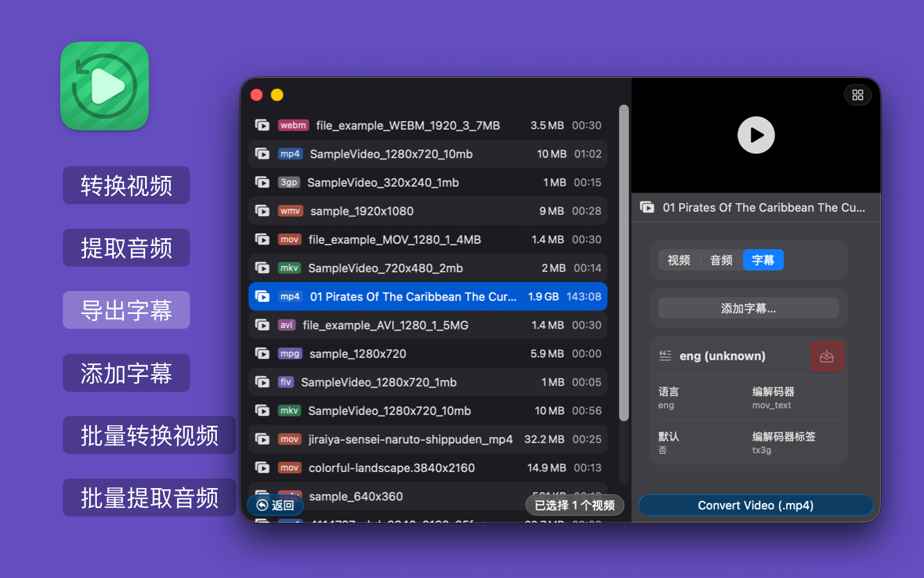Switch to the 视频 tab
The height and width of the screenshot is (578, 924).
click(678, 260)
